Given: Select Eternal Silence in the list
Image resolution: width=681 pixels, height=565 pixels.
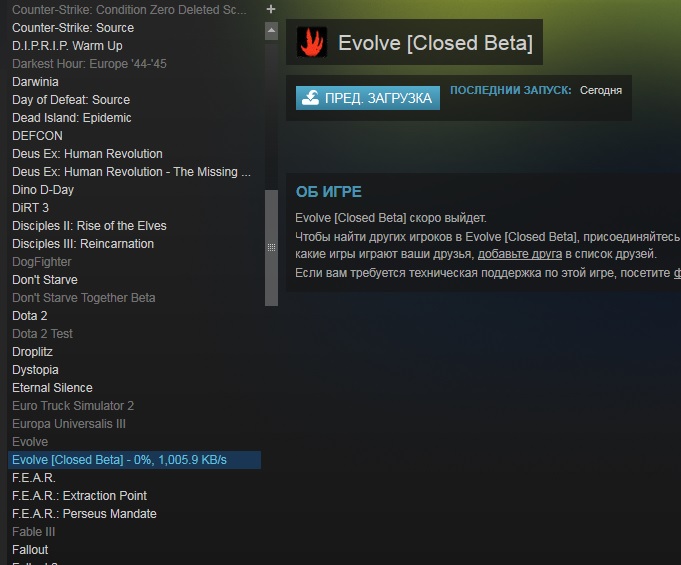Looking at the screenshot, I should [x=52, y=388].
